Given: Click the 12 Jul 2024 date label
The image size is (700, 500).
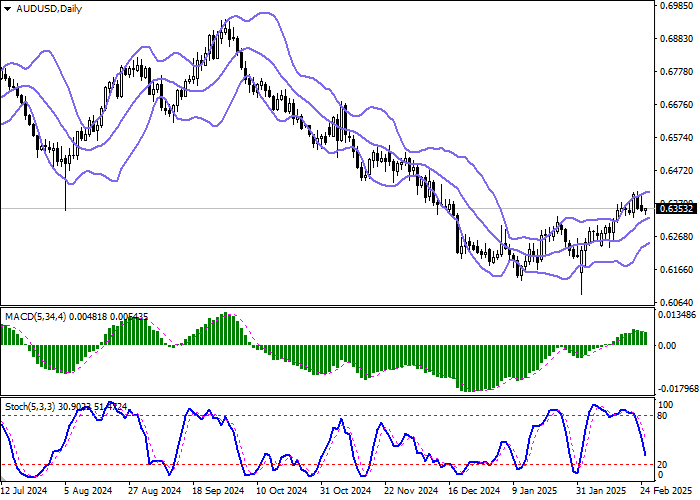Looking at the screenshot, I should click(x=24, y=491).
